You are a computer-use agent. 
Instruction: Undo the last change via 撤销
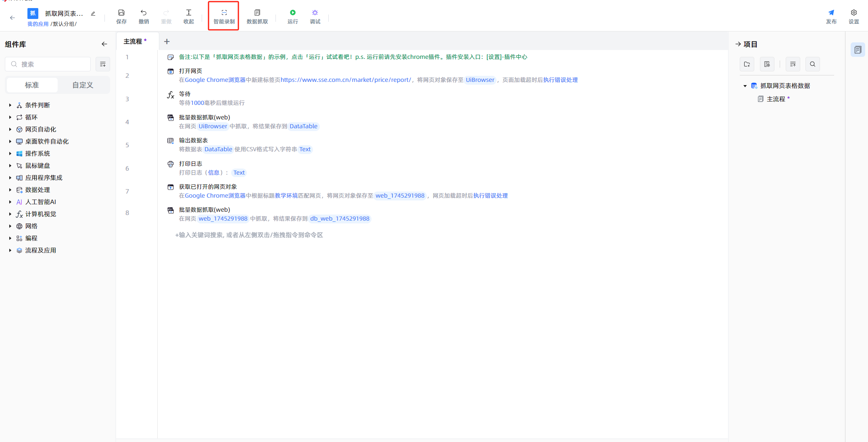click(x=144, y=16)
